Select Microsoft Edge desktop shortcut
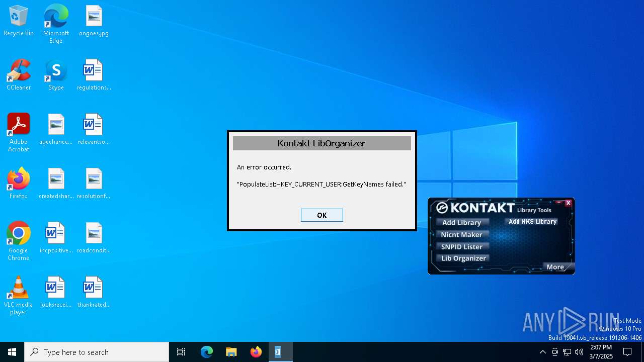The width and height of the screenshot is (644, 362). [56, 24]
